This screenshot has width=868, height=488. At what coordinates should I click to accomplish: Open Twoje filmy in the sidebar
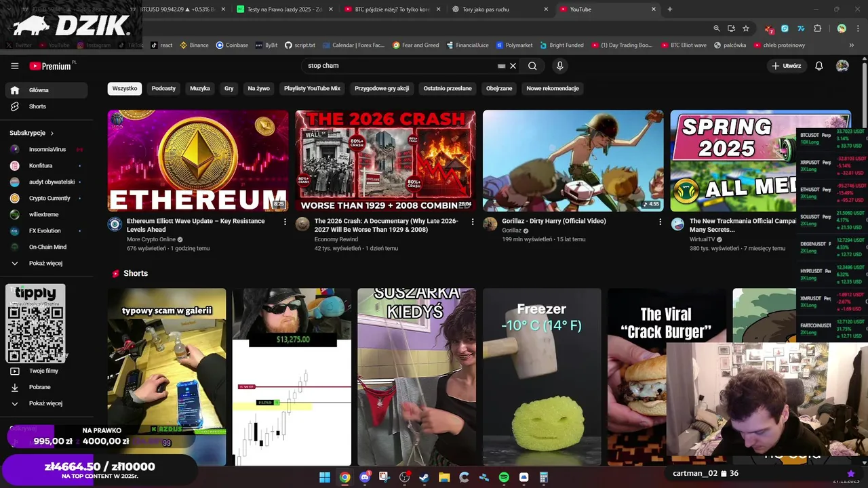tap(46, 371)
